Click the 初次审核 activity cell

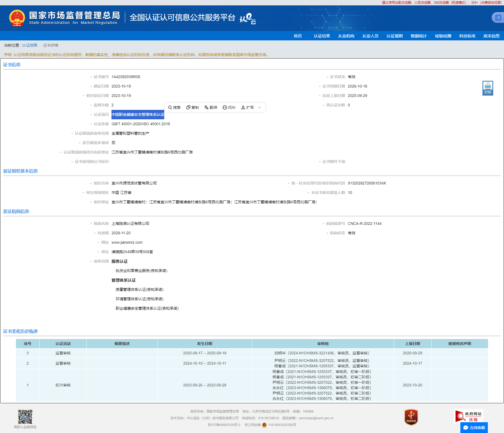click(63, 385)
